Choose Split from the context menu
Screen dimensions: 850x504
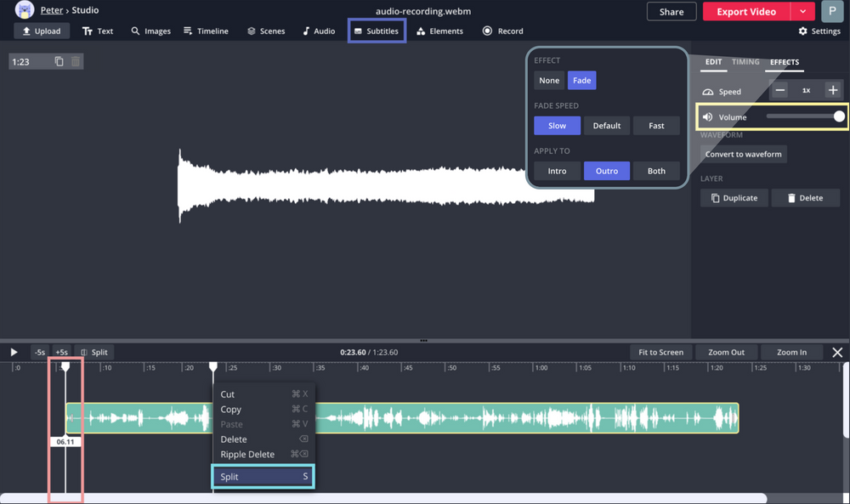pyautogui.click(x=263, y=476)
